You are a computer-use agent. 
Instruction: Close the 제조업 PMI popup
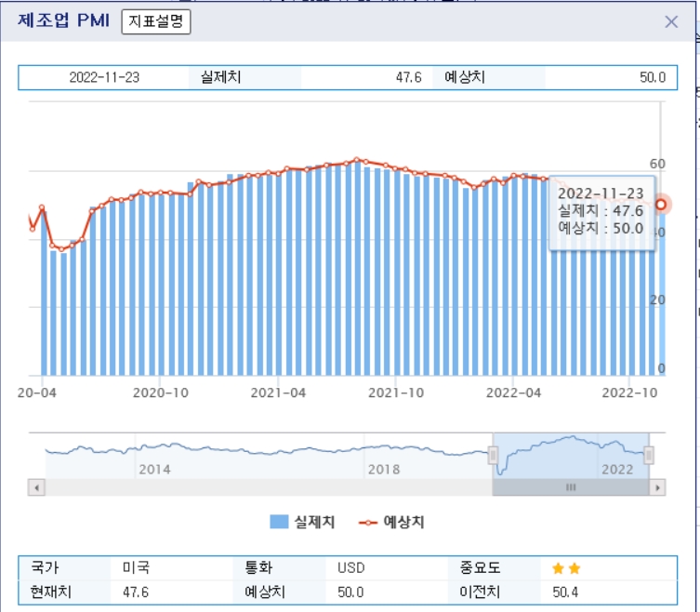coord(671,21)
